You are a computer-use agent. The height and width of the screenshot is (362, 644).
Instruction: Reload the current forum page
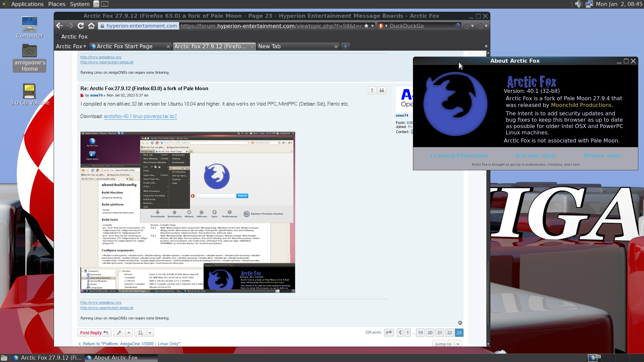pos(80,26)
